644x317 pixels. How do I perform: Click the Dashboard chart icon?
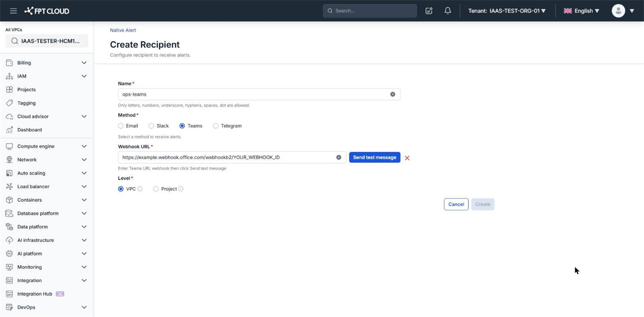click(9, 130)
